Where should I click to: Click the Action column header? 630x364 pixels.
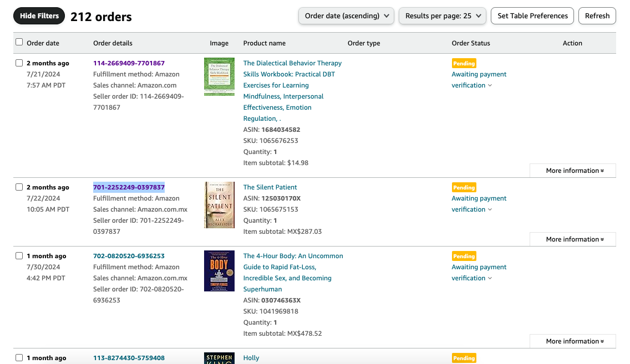click(x=572, y=43)
